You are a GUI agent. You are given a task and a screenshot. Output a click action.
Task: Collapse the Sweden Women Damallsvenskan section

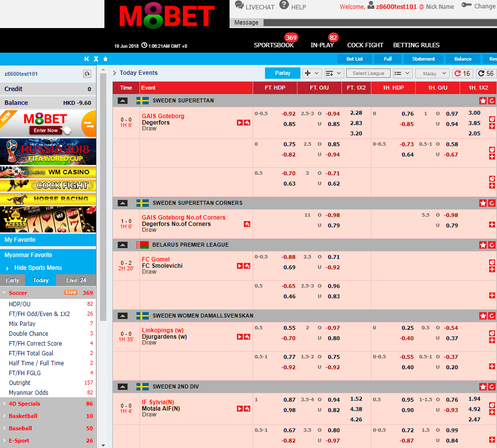(x=123, y=316)
